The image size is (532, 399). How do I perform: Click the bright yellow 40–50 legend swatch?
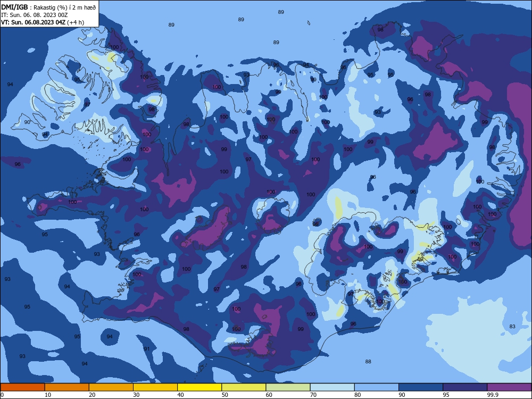click(x=199, y=387)
